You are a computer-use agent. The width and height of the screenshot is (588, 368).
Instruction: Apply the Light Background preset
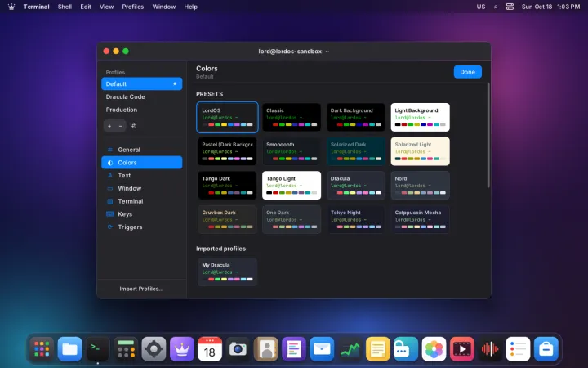tap(420, 117)
